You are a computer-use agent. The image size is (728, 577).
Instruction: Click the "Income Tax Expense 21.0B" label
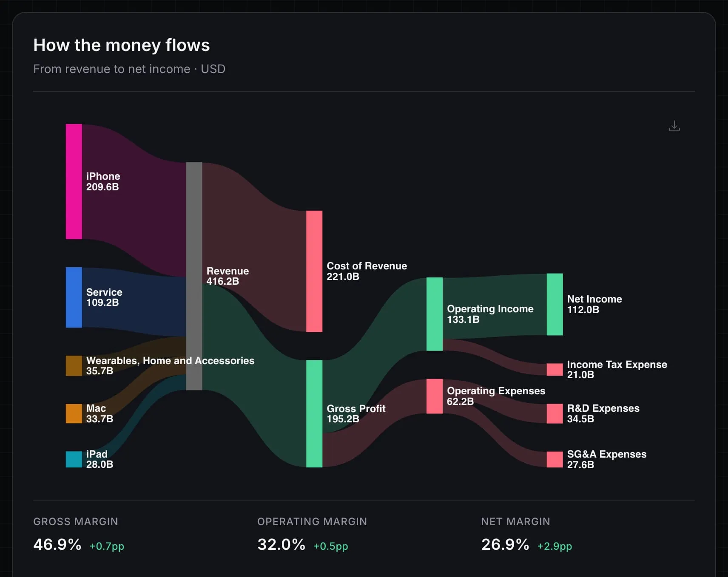617,370
